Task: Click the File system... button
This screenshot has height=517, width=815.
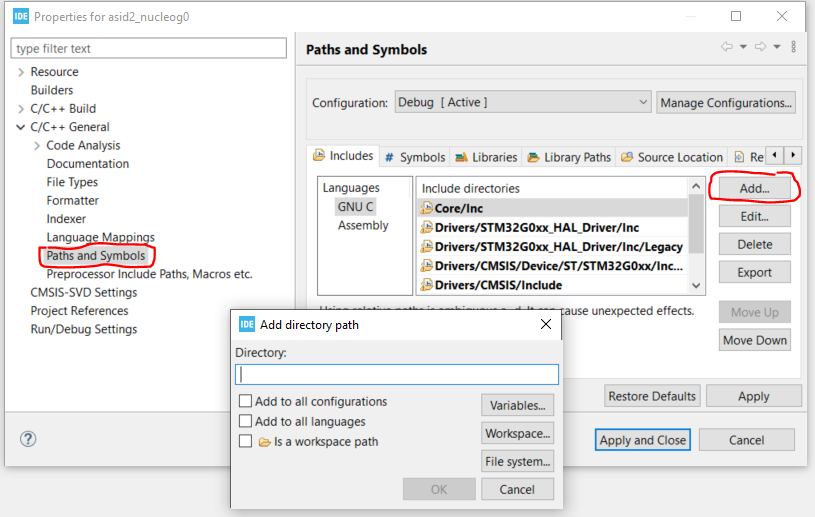Action: pyautogui.click(x=517, y=461)
